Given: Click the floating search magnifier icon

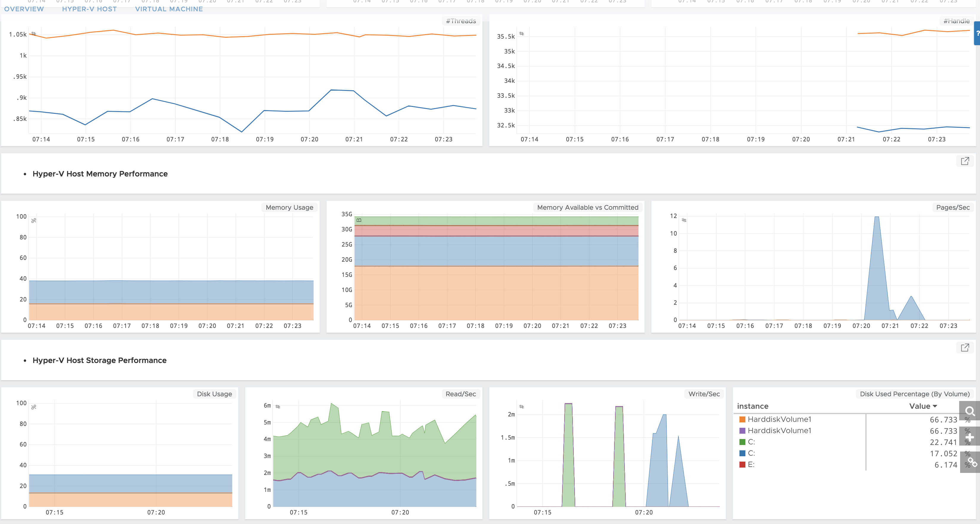Looking at the screenshot, I should click(x=970, y=411).
